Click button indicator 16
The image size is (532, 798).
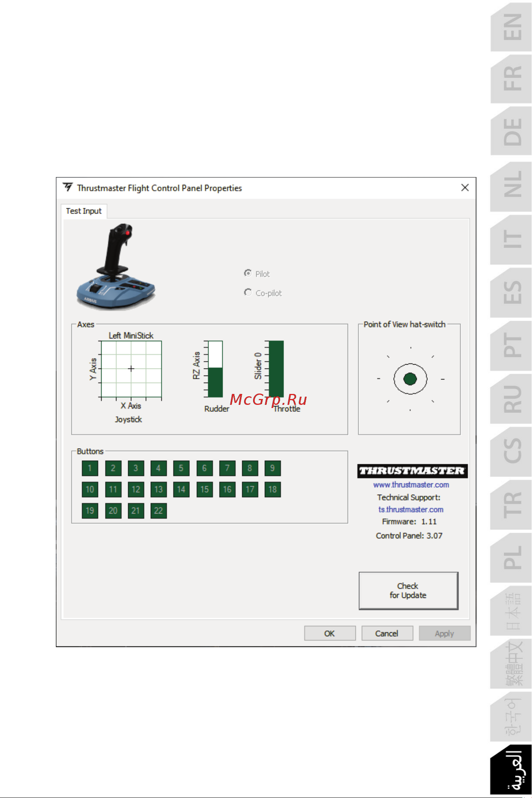pyautogui.click(x=227, y=489)
